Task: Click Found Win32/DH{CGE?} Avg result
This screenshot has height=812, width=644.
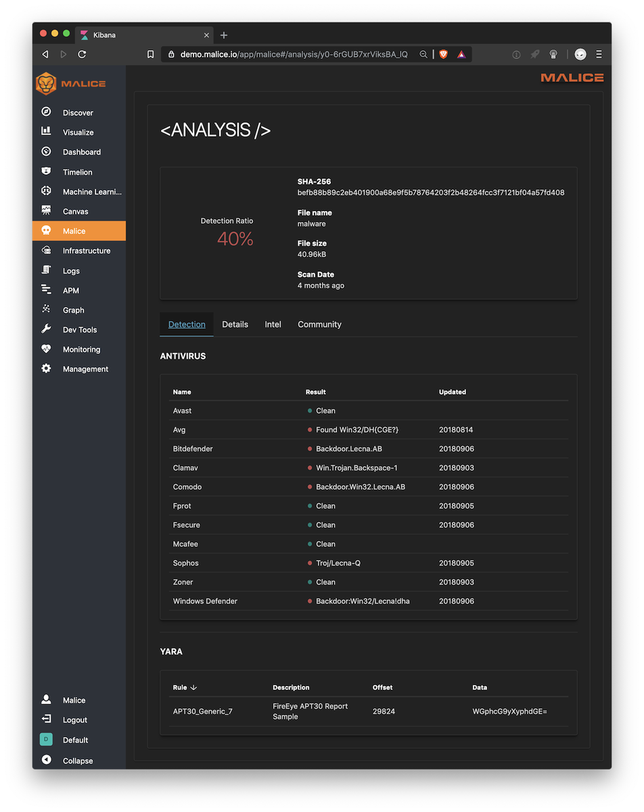Action: (357, 430)
